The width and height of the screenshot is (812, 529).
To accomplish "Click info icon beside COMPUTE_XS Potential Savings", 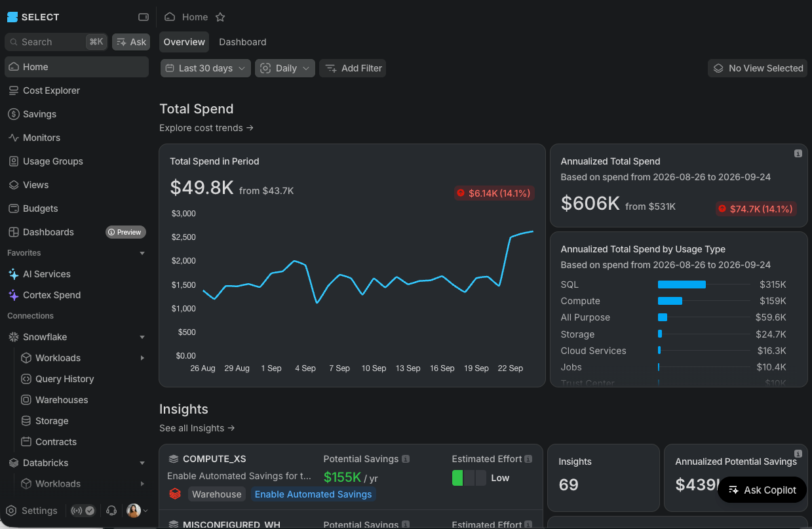I will 406,459.
